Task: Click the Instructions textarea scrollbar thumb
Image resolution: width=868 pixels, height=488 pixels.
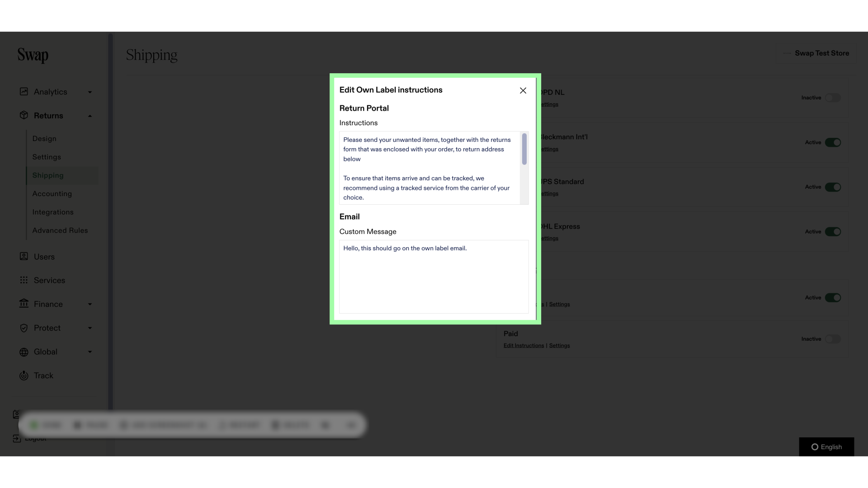Action: pos(524,149)
